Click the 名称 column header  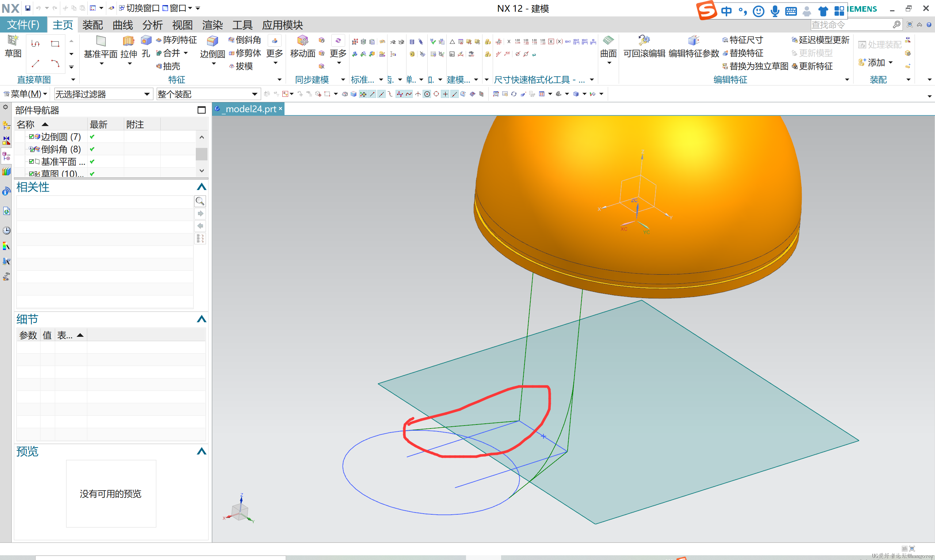tap(50, 124)
